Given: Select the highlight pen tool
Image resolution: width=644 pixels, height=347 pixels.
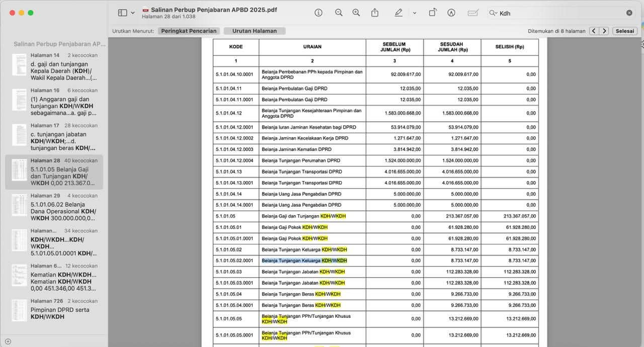Looking at the screenshot, I should 398,13.
